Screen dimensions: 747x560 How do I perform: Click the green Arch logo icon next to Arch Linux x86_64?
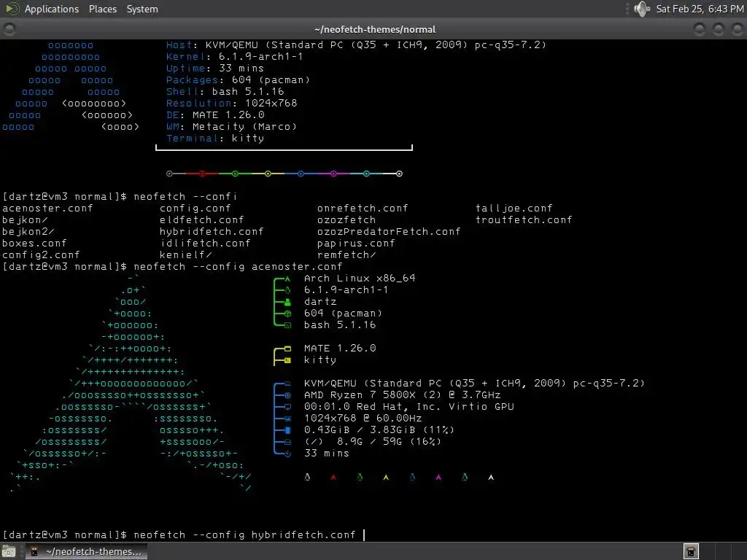tap(287, 279)
